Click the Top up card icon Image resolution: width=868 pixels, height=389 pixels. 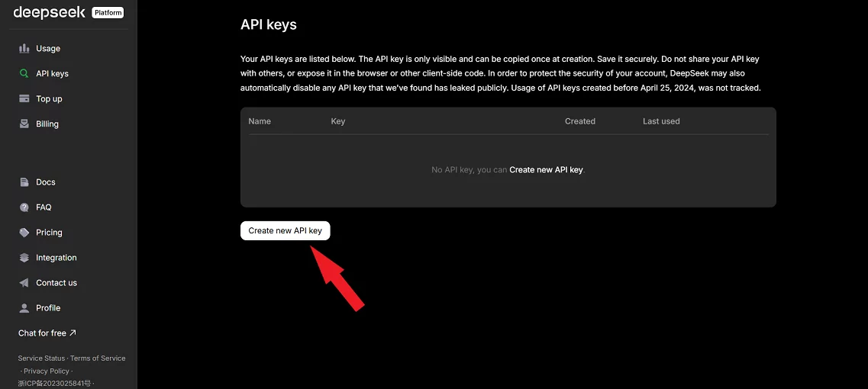(24, 98)
